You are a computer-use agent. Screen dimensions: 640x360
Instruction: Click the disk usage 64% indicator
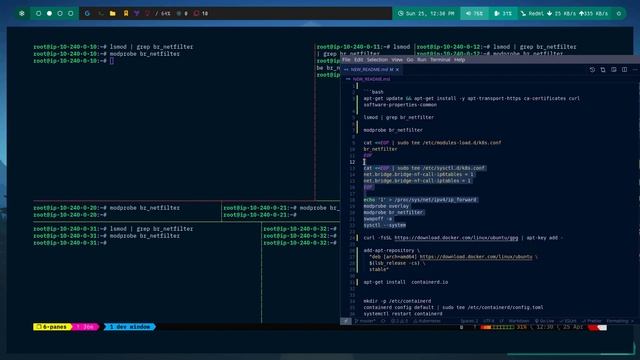[x=162, y=13]
